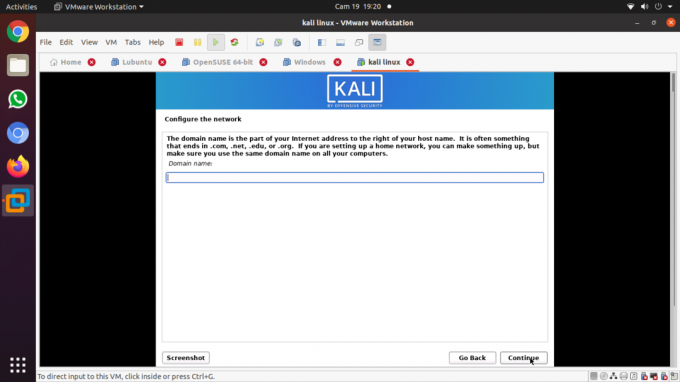The height and width of the screenshot is (382, 680).
Task: Click the printer status bar icon
Action: click(624, 376)
